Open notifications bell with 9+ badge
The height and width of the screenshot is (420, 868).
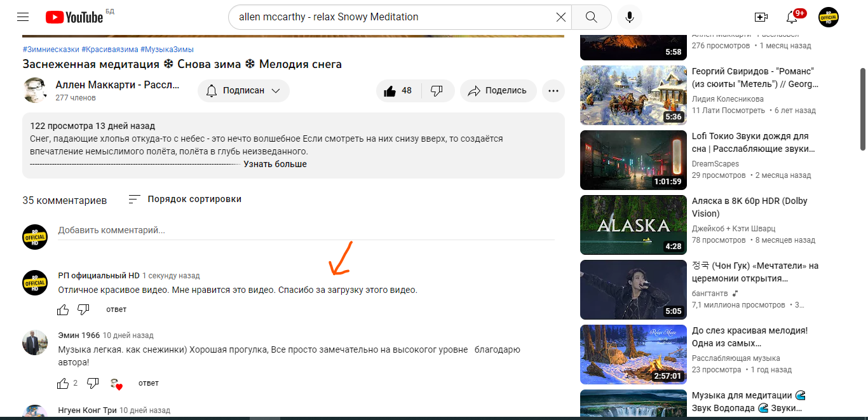tap(793, 17)
